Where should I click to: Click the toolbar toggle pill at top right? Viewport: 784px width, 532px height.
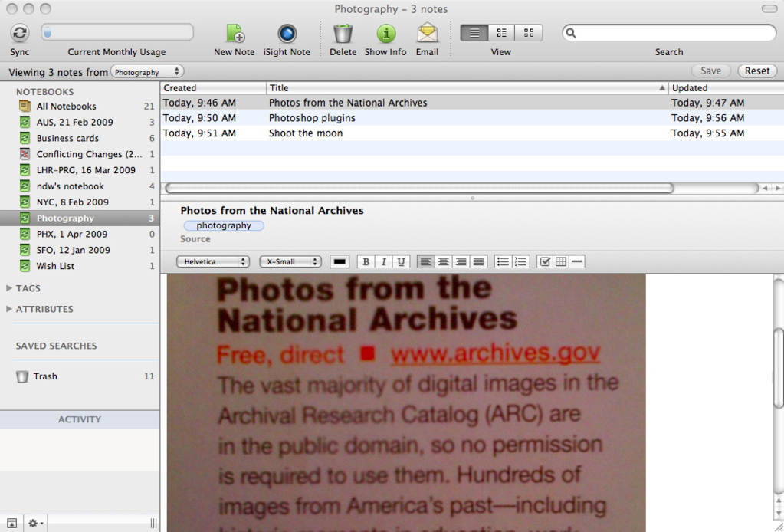click(x=769, y=8)
